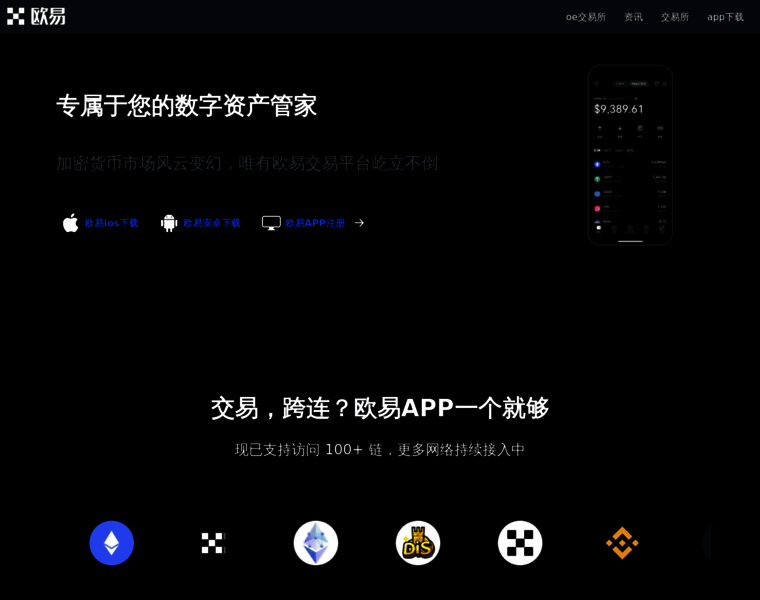Screen dimensions: 760x600
Task: Click the phone app preview image
Action: 630,155
